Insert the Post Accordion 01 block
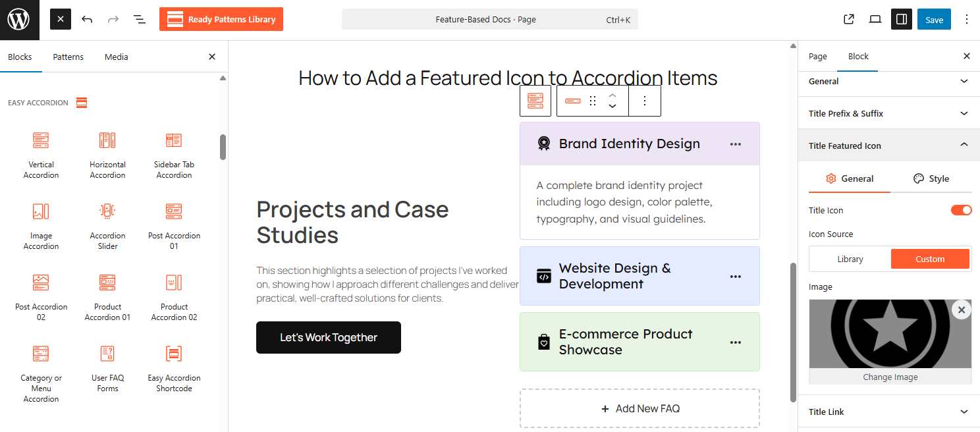The height and width of the screenshot is (432, 980). [x=174, y=226]
